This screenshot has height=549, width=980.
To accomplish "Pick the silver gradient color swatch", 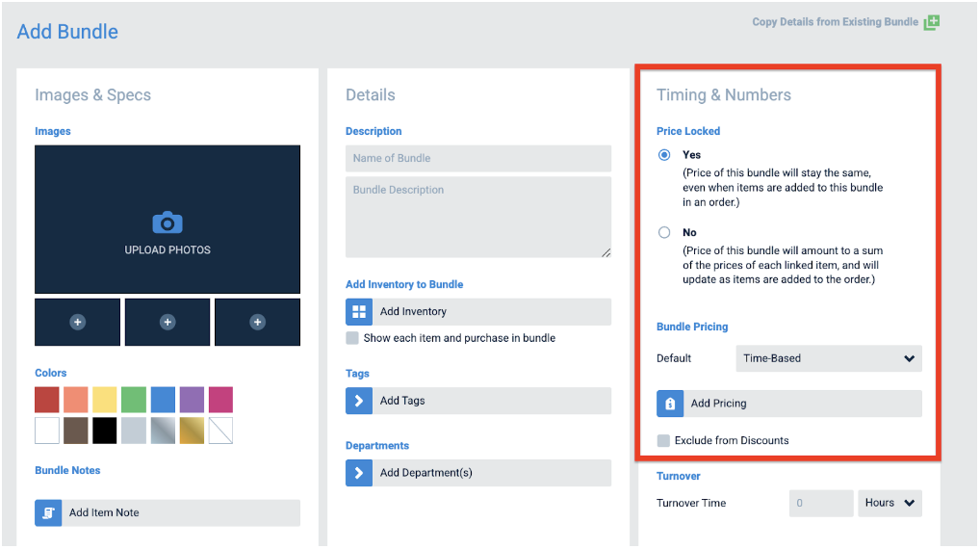I will point(163,431).
